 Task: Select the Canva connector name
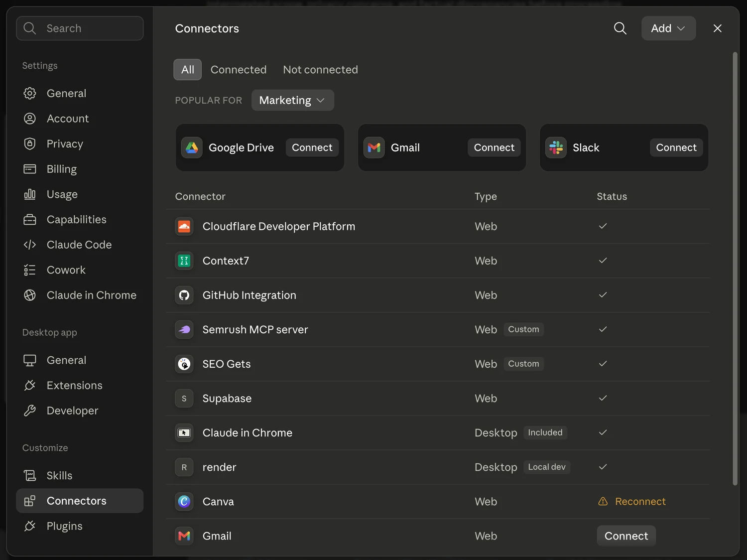218,501
